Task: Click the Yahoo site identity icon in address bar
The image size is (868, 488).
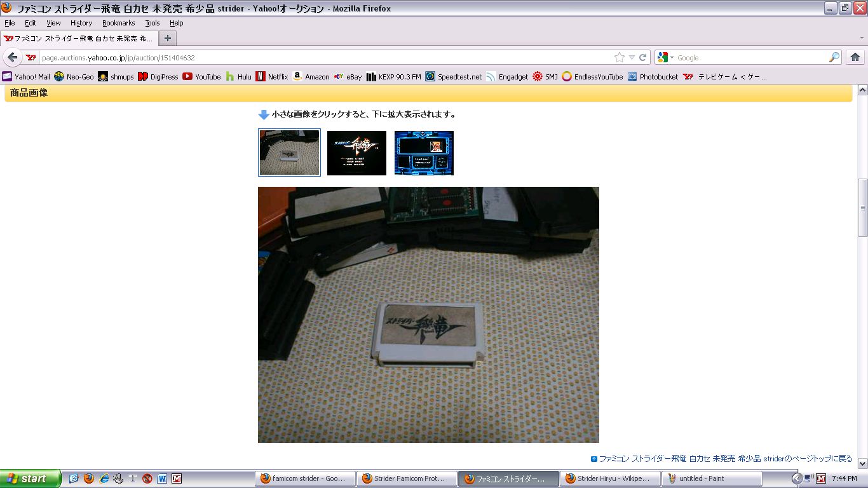Action: (x=31, y=58)
